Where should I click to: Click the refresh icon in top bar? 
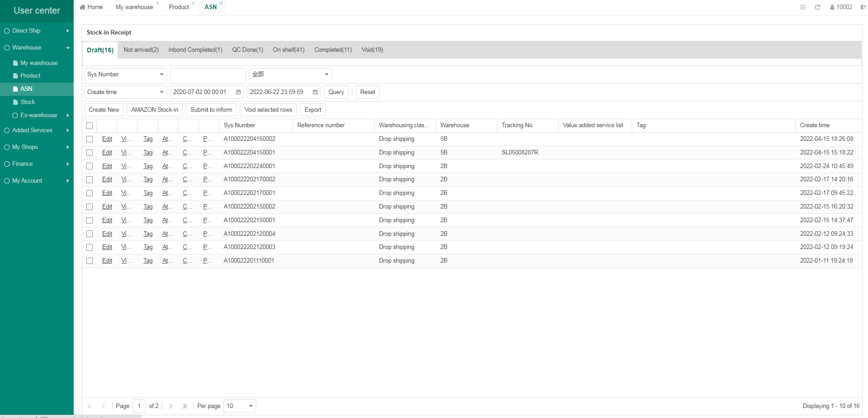pos(817,7)
